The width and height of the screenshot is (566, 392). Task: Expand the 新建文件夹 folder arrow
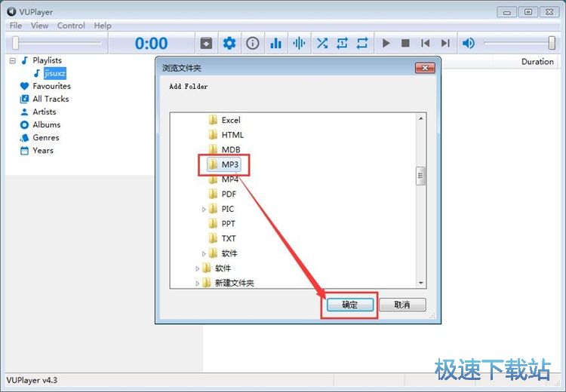click(x=197, y=283)
